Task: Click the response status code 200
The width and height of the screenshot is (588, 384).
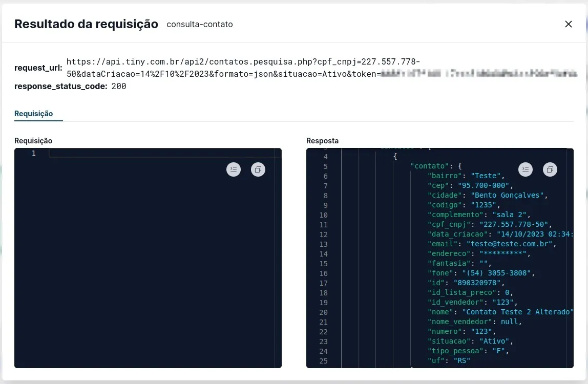Action: point(119,86)
